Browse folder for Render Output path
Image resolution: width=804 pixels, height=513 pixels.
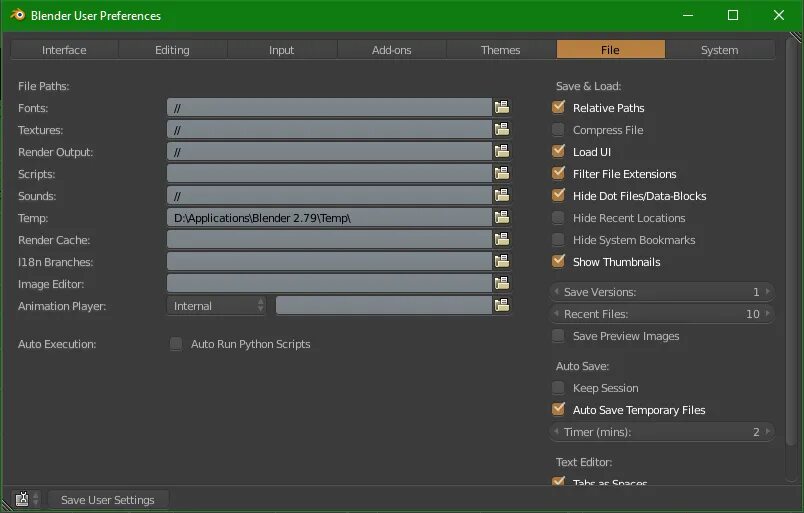tap(502, 151)
